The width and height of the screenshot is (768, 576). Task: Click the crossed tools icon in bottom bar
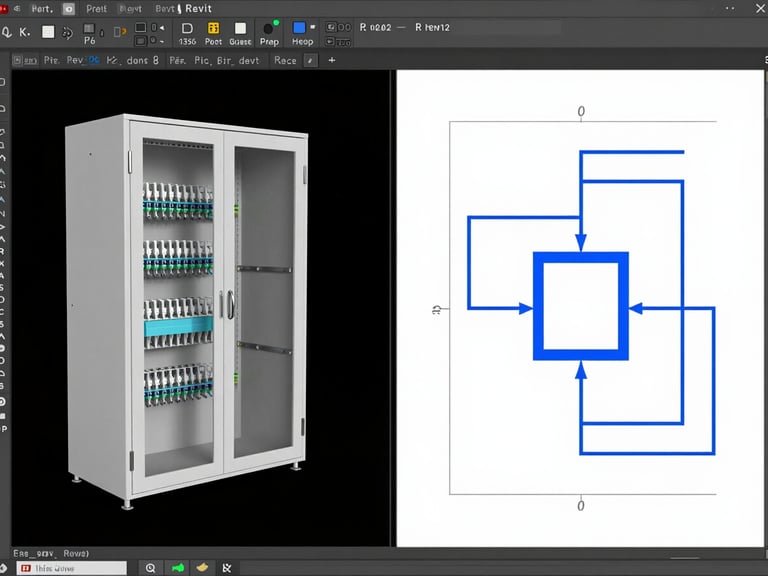(x=226, y=568)
